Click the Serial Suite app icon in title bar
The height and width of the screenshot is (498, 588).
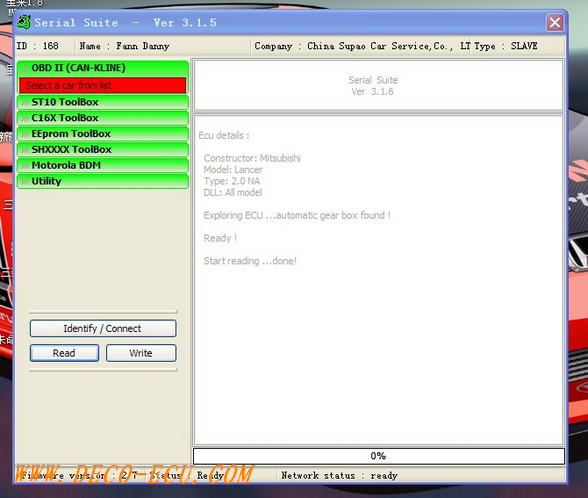pyautogui.click(x=24, y=22)
